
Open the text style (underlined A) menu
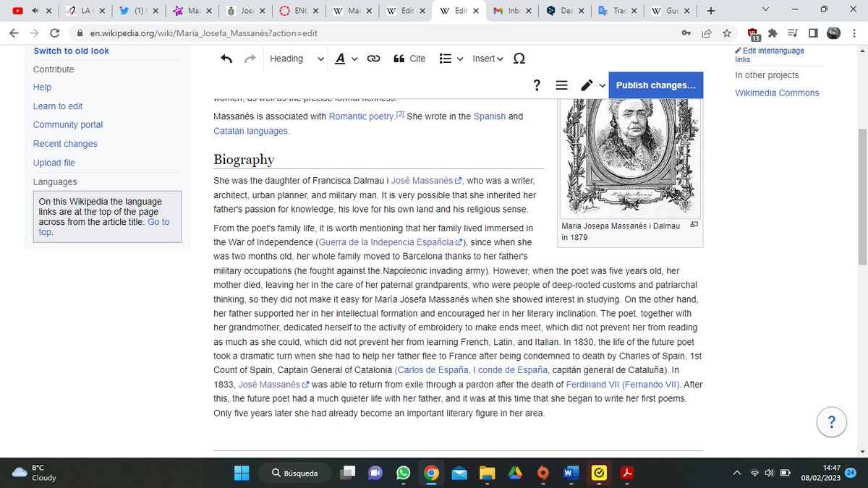pos(346,59)
